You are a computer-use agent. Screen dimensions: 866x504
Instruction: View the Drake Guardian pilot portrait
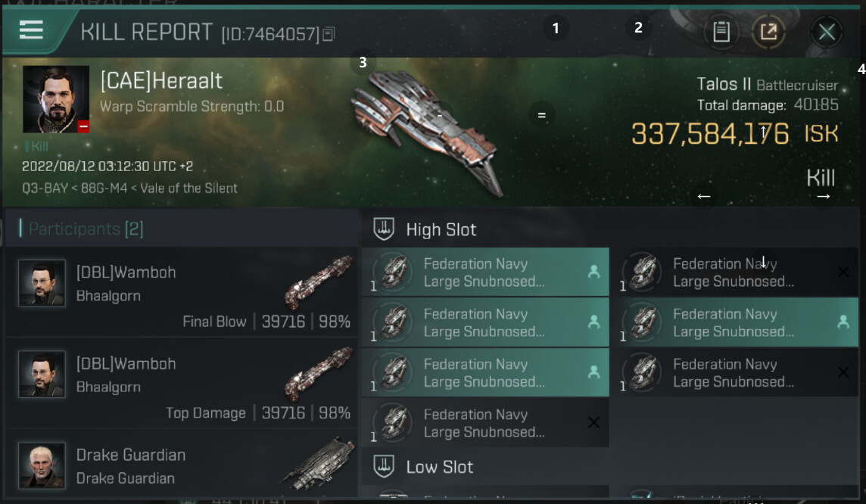(42, 465)
